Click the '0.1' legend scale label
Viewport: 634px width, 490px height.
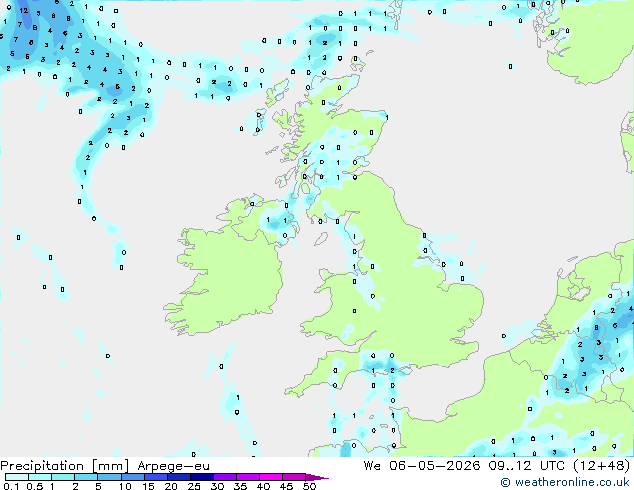pos(11,486)
